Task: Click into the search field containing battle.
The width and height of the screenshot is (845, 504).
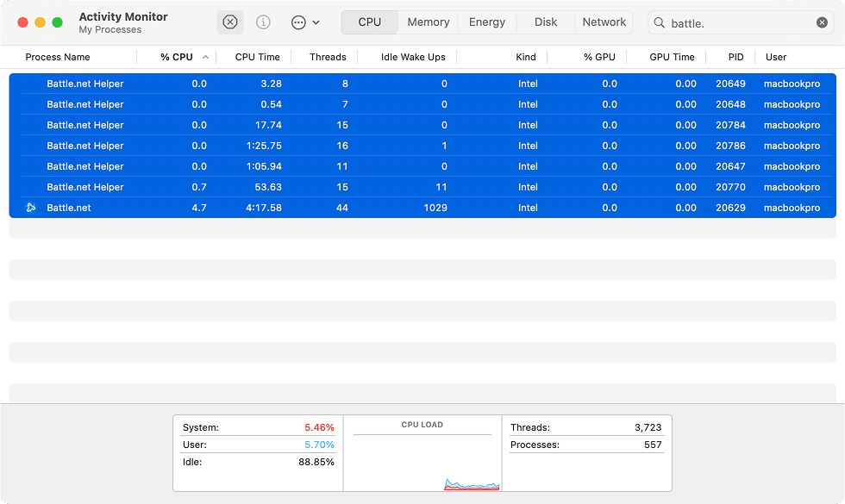Action: (741, 22)
